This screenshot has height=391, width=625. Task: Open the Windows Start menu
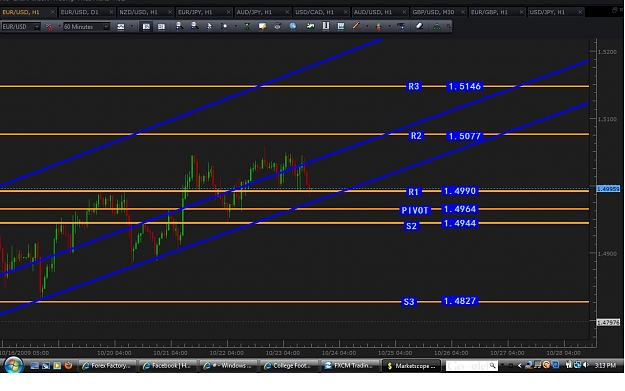click(13, 365)
